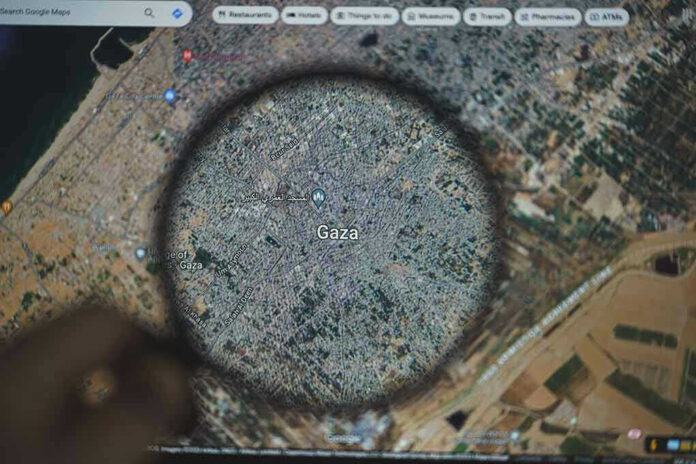Show Pharmacies on the map
Image resolution: width=696 pixels, height=464 pixels.
coord(548,16)
